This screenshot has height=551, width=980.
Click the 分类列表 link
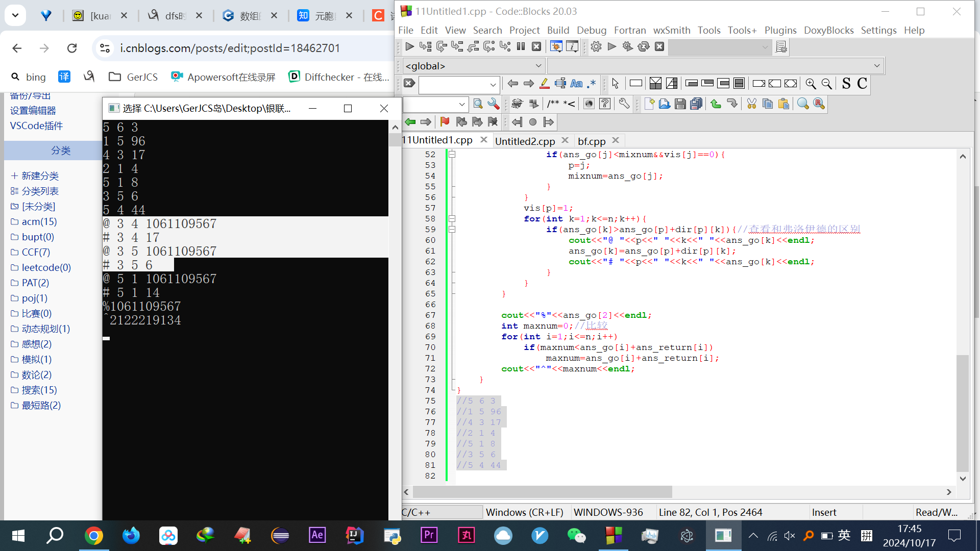click(x=40, y=191)
